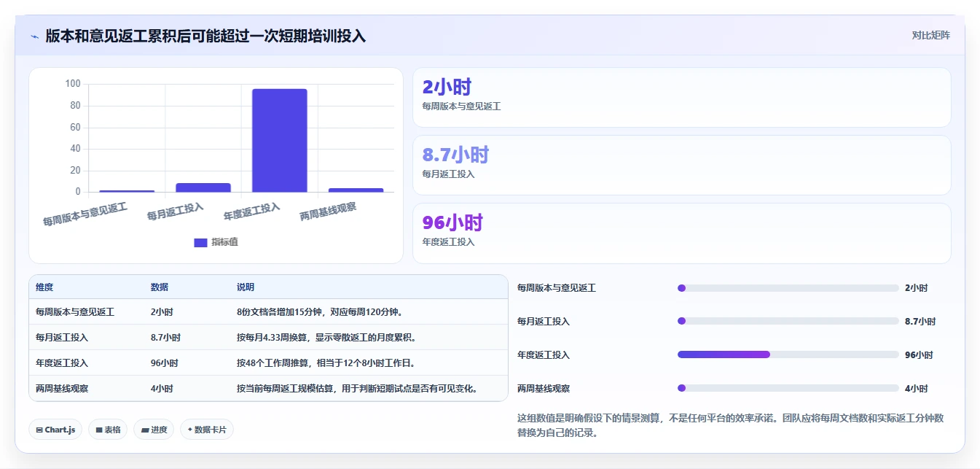Click table cell 两周基线观察

tap(62, 388)
